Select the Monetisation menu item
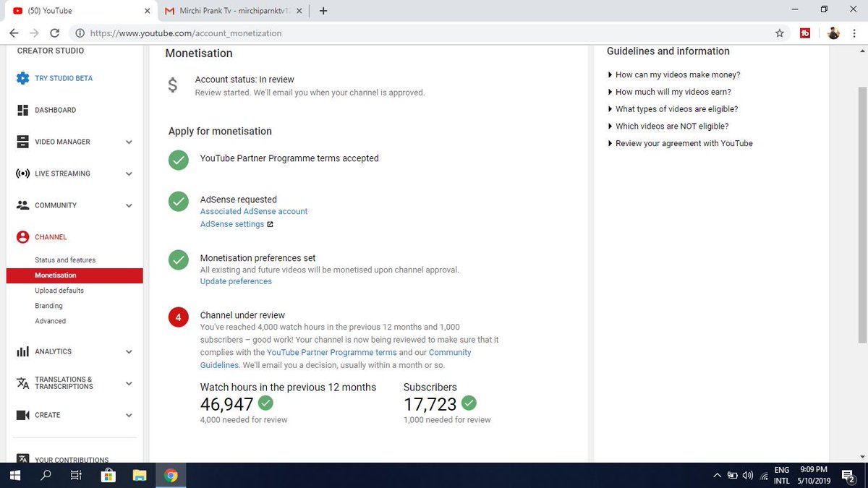 pos(75,275)
